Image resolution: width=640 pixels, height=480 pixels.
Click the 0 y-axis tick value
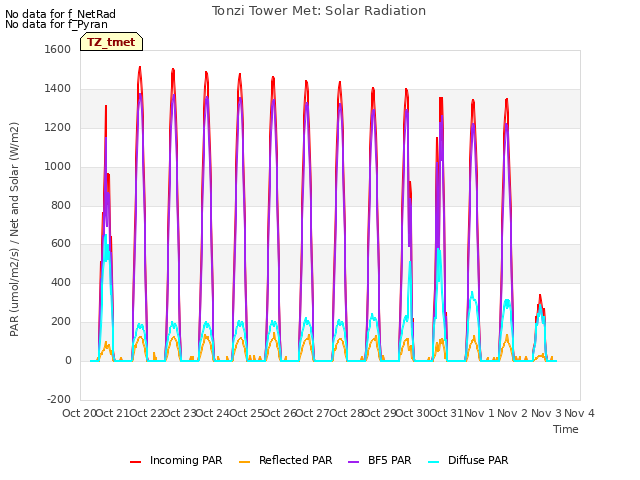point(68,360)
